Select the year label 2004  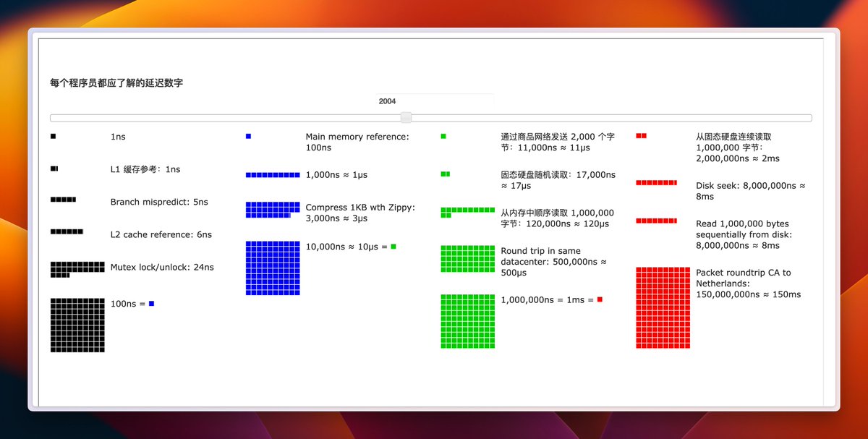[x=387, y=101]
